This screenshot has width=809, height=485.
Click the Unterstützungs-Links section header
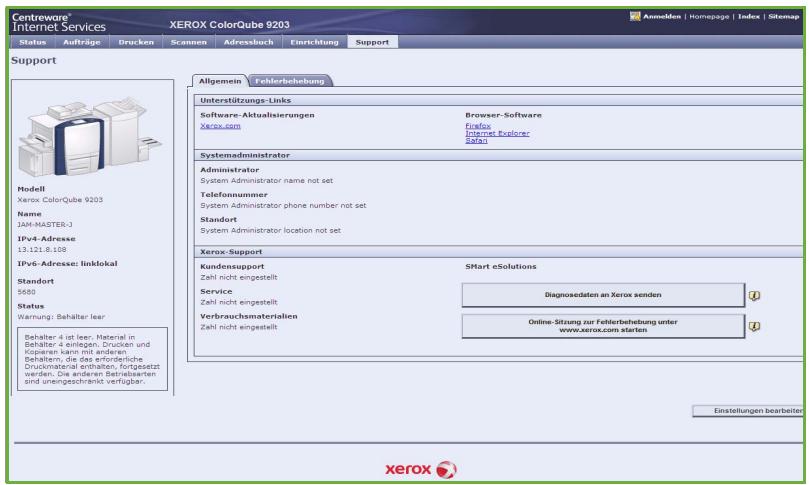pos(498,100)
